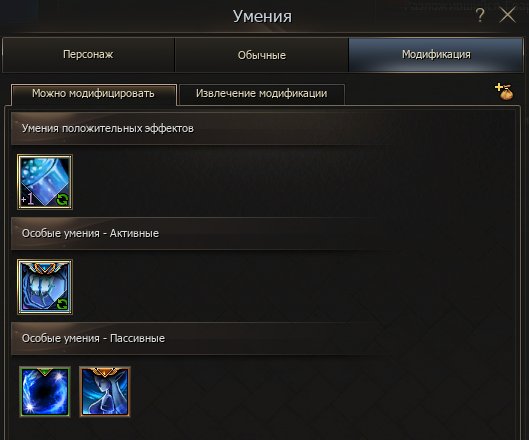Close the Умения skills window
The width and height of the screenshot is (529, 440).
(508, 16)
